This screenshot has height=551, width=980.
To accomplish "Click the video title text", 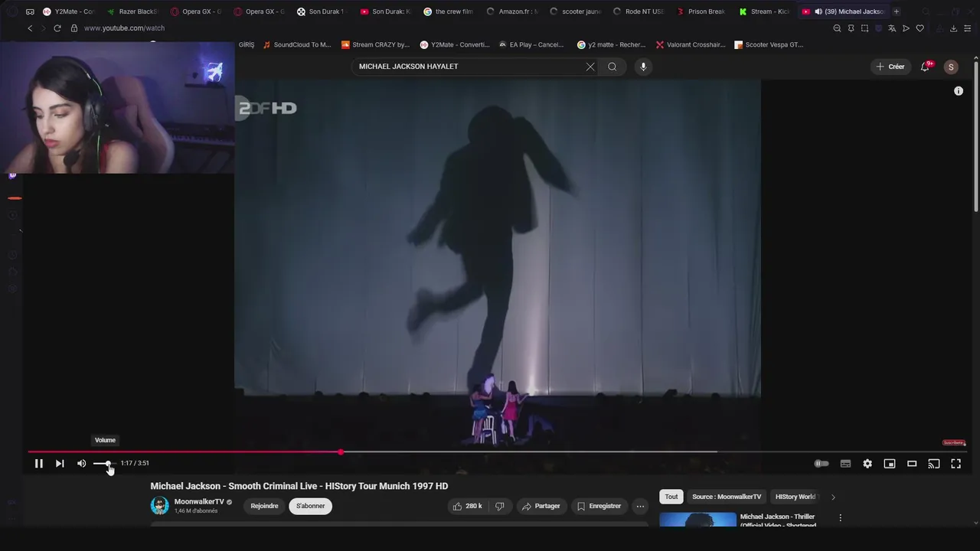I will [x=299, y=486].
